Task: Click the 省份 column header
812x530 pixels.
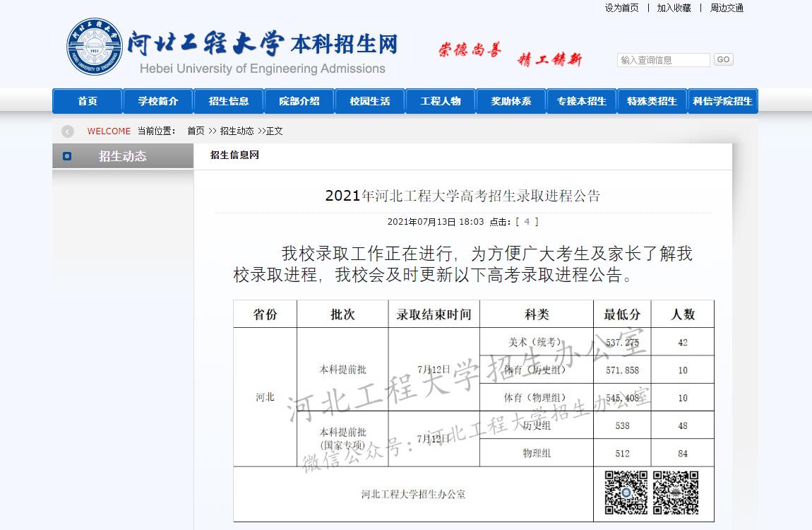Action: [265, 314]
